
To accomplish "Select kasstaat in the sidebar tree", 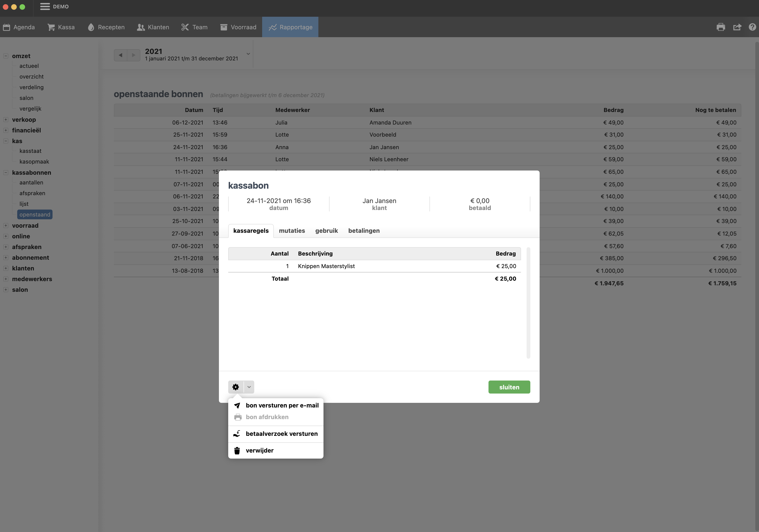I will [30, 151].
